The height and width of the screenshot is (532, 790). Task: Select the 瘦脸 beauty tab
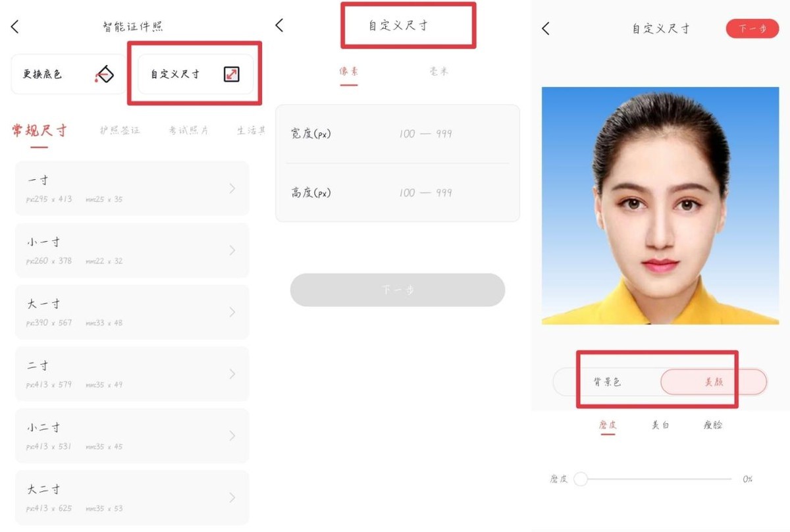click(713, 425)
